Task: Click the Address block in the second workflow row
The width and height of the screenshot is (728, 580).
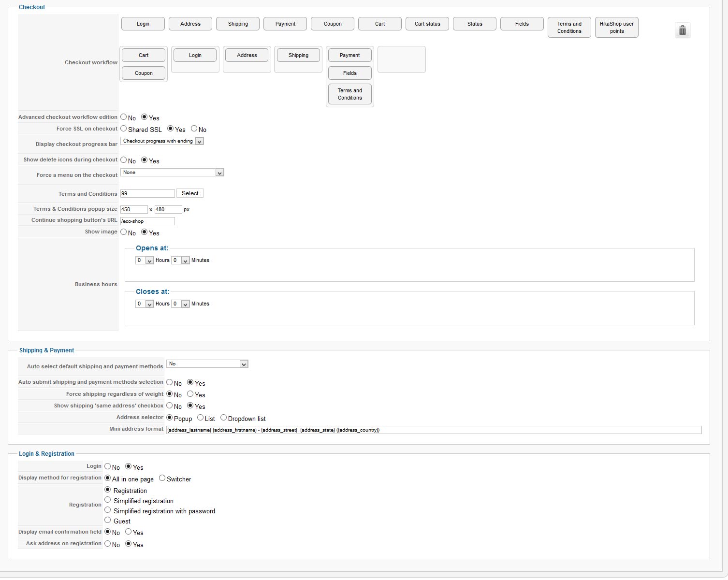Action: (247, 55)
